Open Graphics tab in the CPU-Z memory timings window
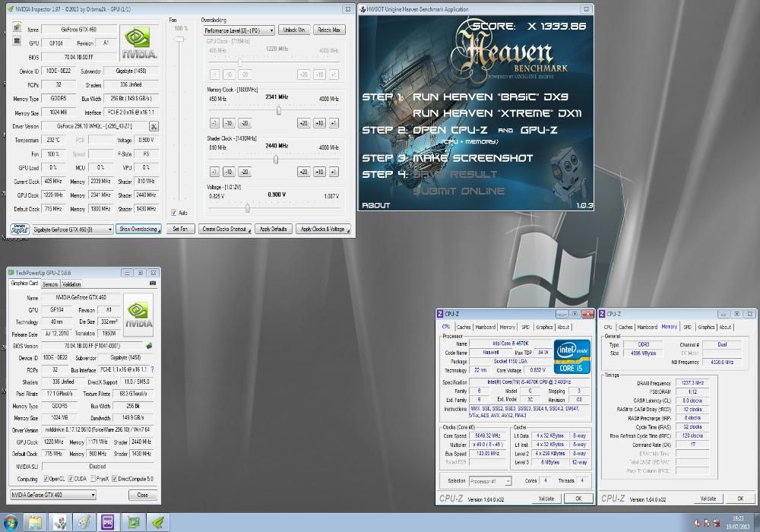 [x=706, y=327]
